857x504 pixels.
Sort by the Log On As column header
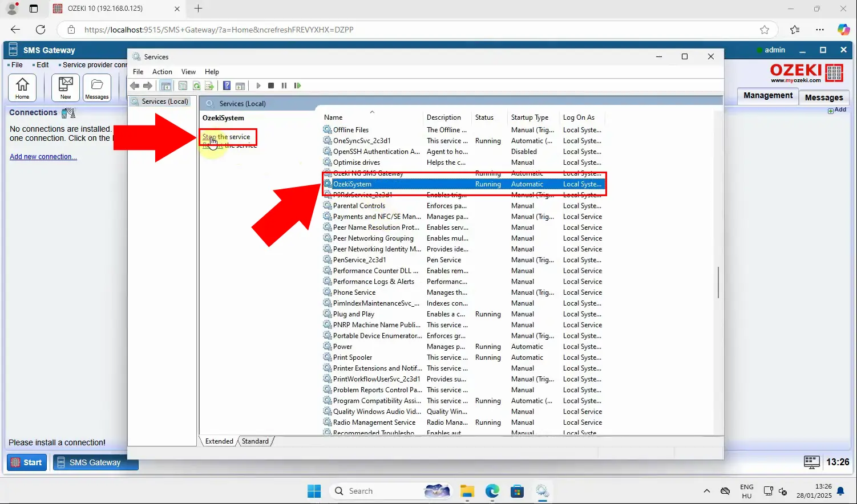(579, 117)
